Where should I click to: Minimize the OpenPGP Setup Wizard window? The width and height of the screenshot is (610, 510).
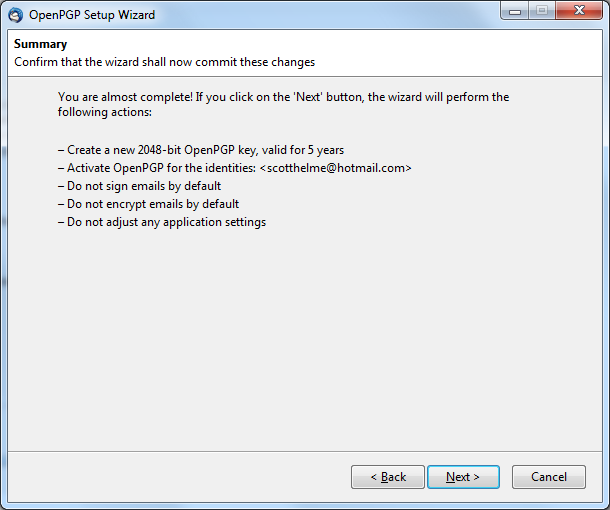515,11
